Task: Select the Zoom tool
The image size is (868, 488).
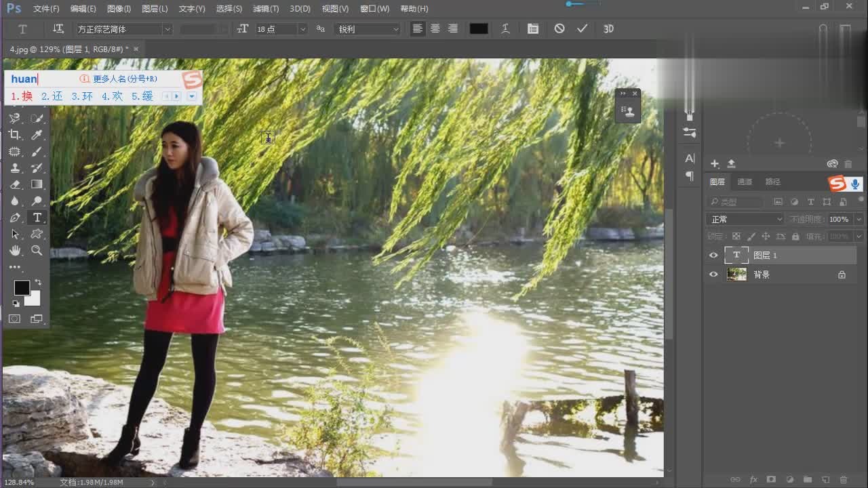Action: (37, 250)
